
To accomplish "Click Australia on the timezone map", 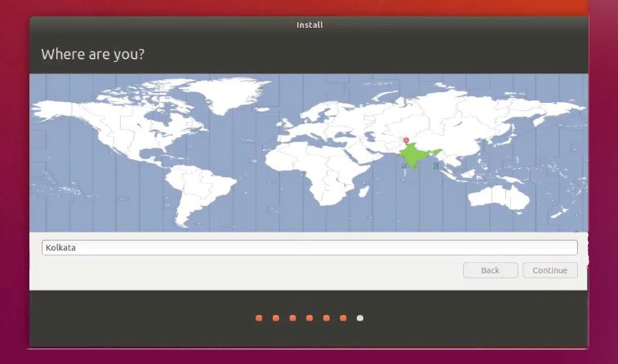I will pyautogui.click(x=499, y=197).
